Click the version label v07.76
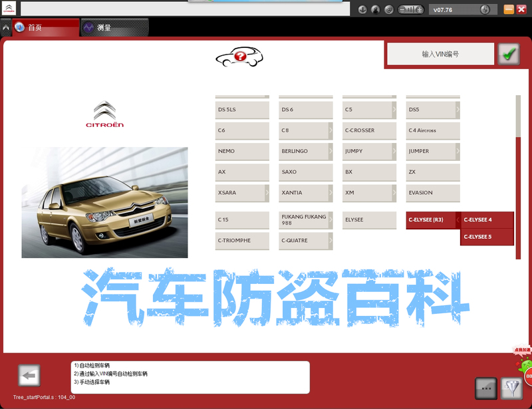This screenshot has width=532, height=409. click(x=443, y=10)
